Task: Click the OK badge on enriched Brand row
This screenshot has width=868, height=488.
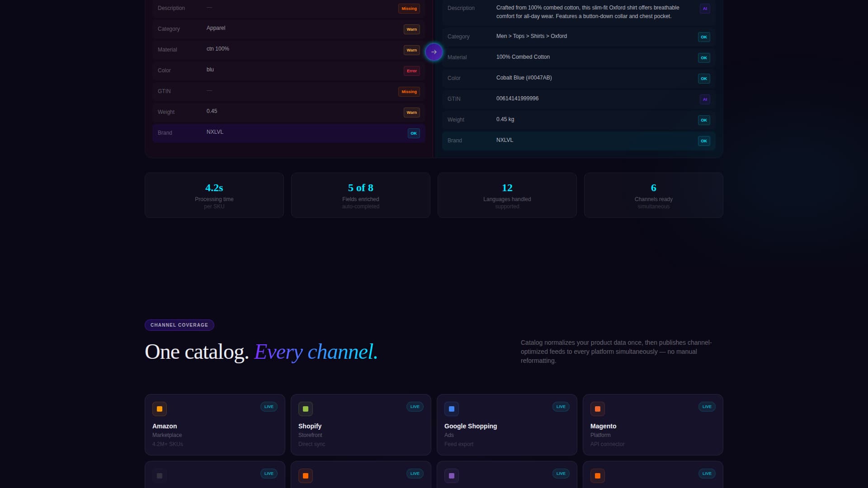Action: pos(704,141)
